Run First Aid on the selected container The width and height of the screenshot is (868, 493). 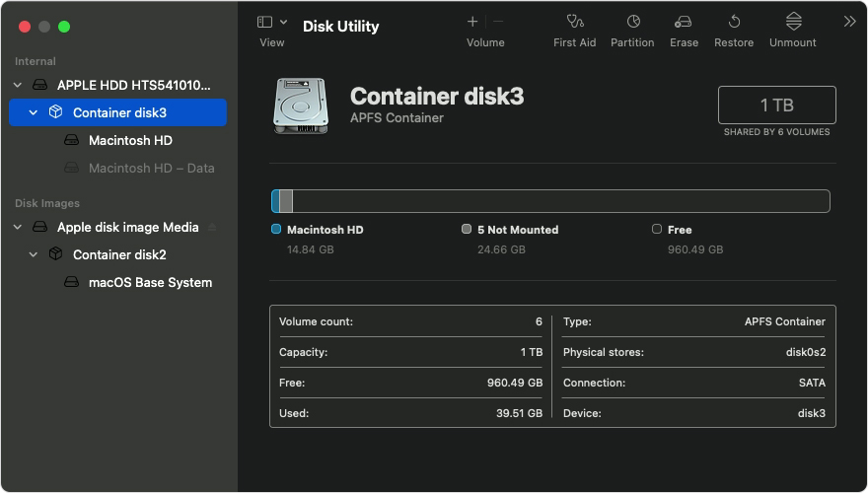[574, 23]
